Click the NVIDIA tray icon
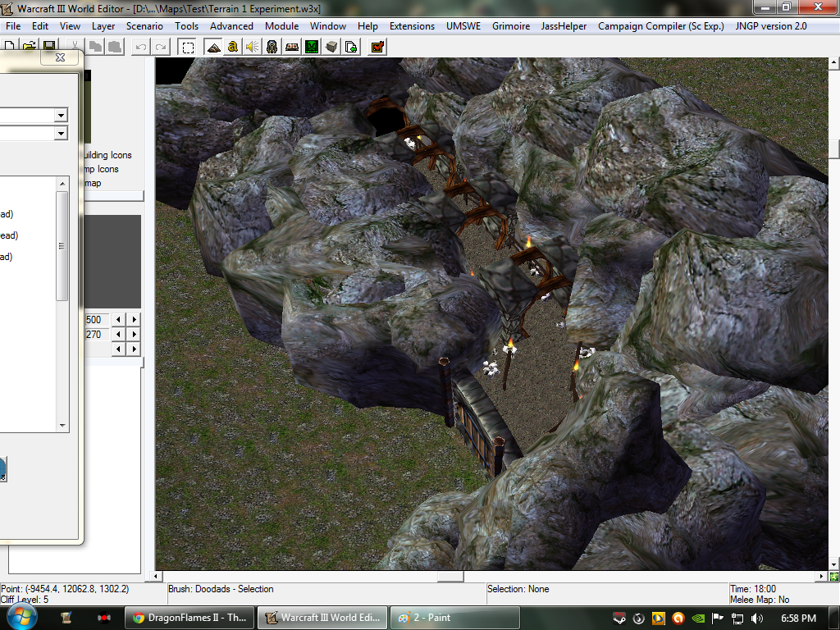 (x=698, y=619)
